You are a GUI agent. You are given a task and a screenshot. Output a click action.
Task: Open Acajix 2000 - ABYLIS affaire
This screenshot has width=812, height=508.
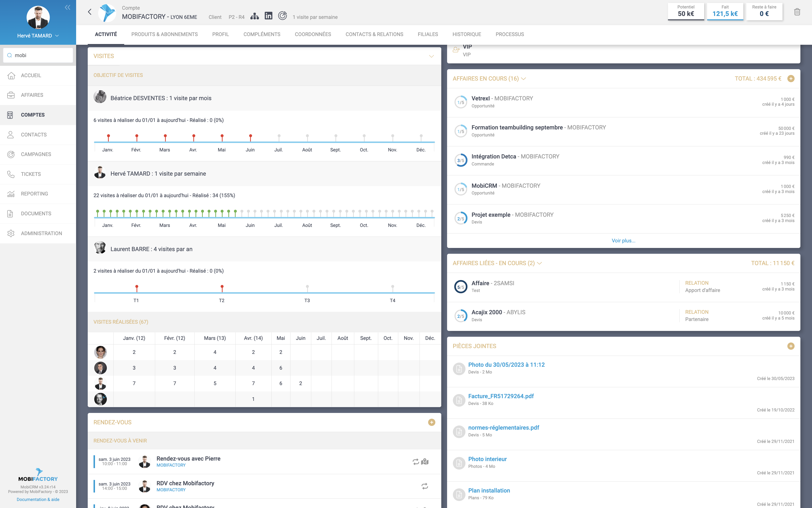tap(623, 316)
